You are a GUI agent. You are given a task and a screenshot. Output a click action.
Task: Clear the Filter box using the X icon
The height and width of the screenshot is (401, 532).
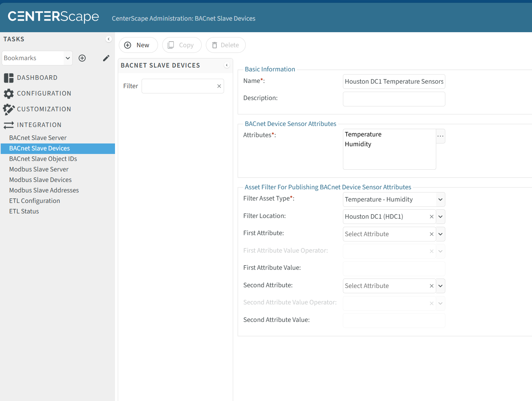coord(219,86)
